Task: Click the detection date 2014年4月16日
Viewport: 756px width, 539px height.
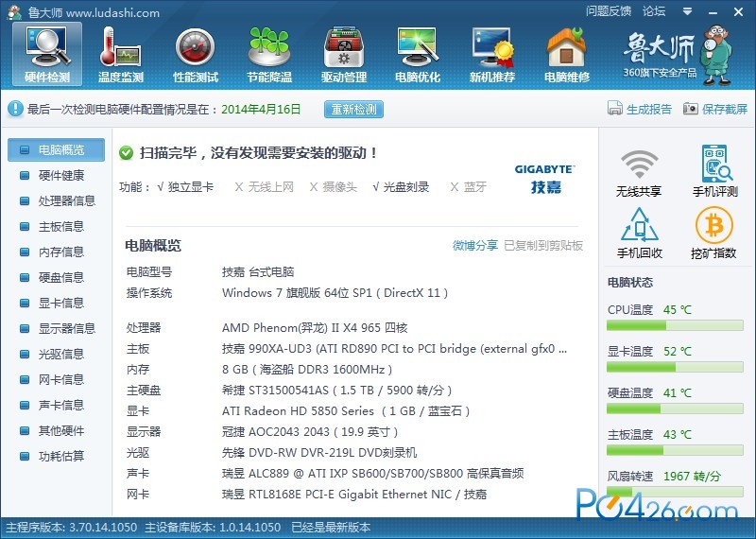Action: coord(261,109)
